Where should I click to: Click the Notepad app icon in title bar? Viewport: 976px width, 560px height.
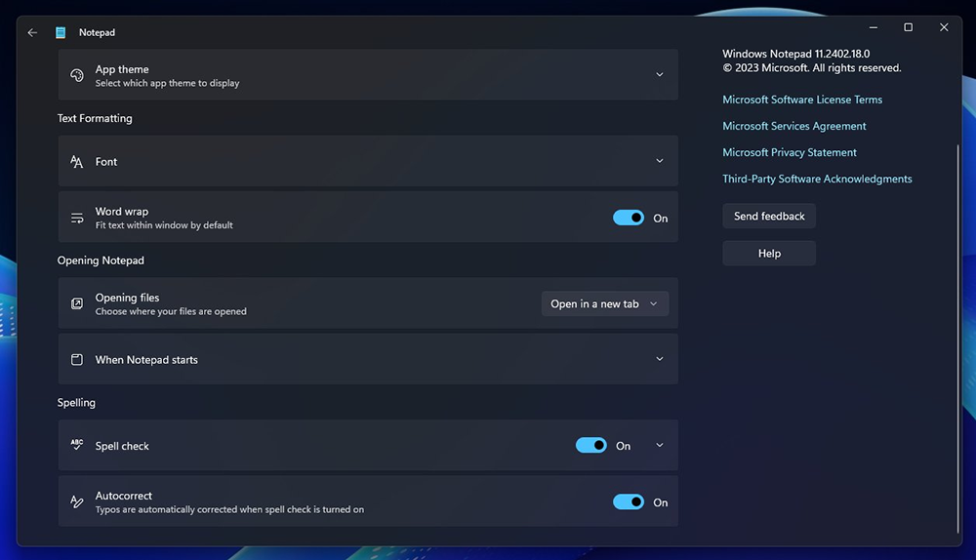point(61,32)
